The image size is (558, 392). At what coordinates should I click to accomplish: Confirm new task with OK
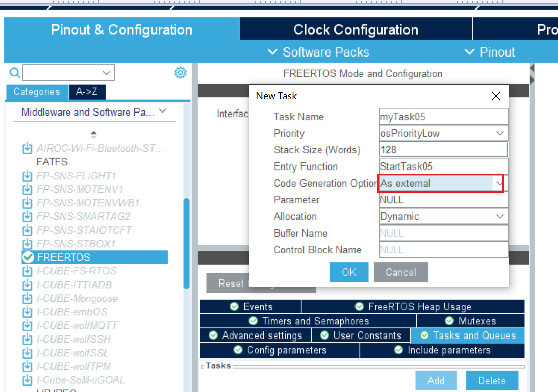point(349,272)
